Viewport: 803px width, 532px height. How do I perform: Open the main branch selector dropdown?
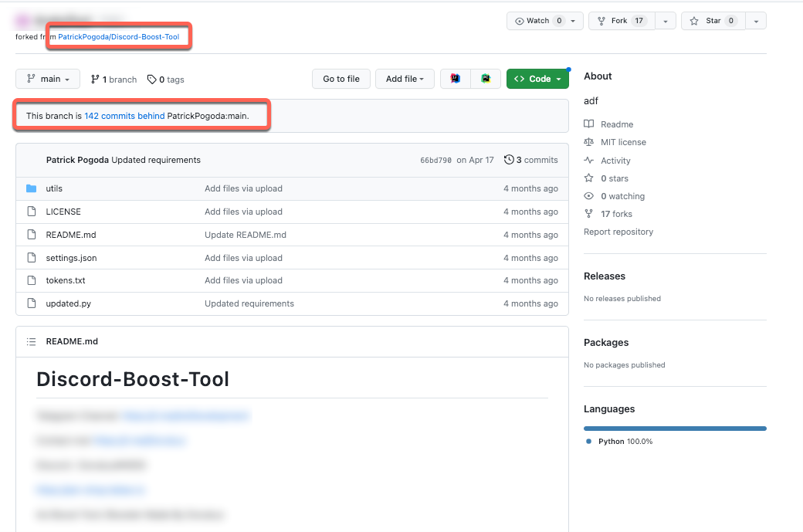click(x=48, y=79)
